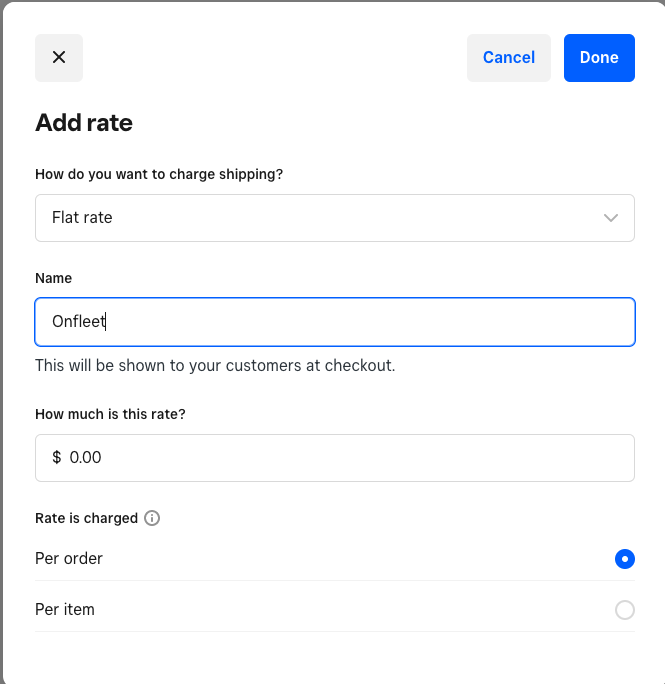
Task: Click the Add rate heading
Action: [x=84, y=123]
